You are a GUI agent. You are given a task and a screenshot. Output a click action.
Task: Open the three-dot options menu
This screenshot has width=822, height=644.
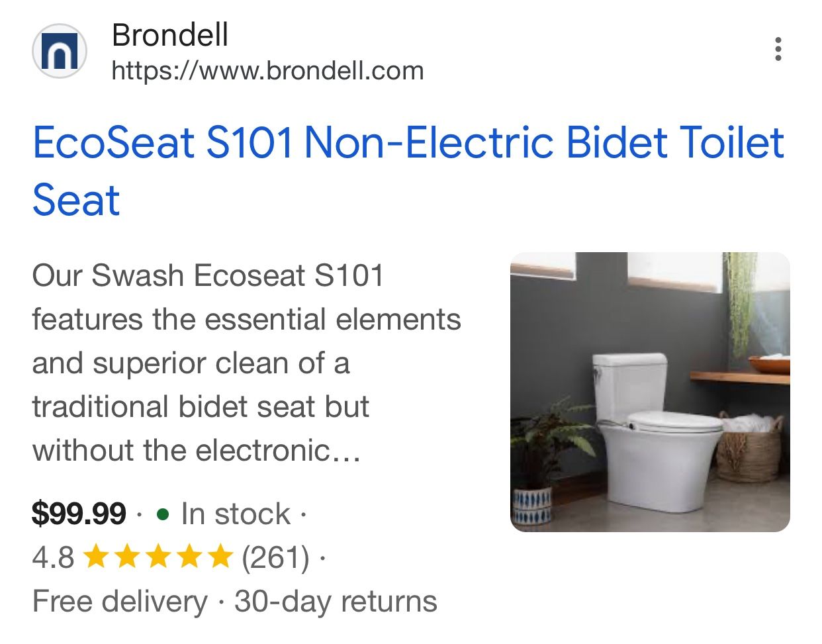coord(778,50)
